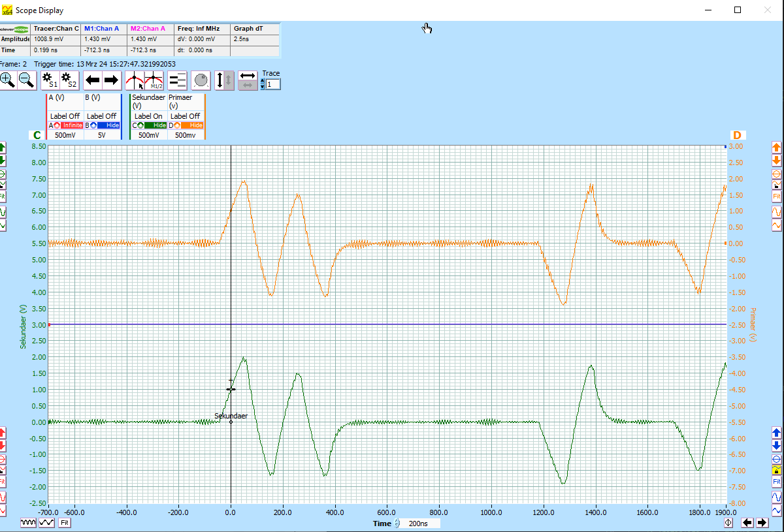This screenshot has width=784, height=532.
Task: Click green Fit button on left axis
Action: pyautogui.click(x=3, y=196)
